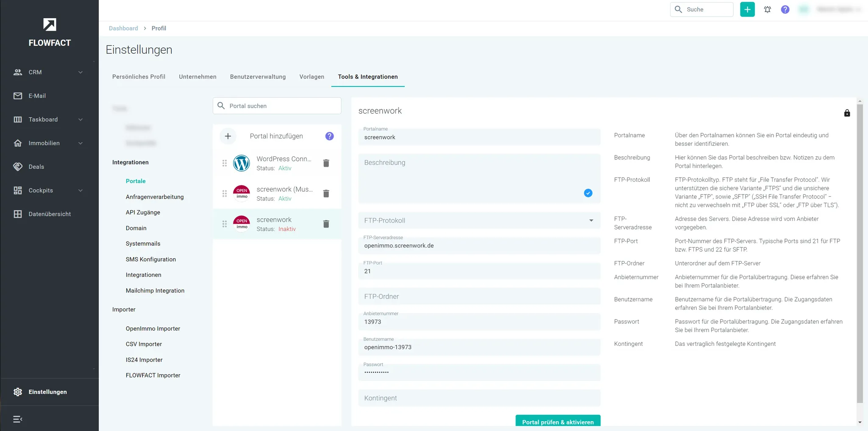This screenshot has width=868, height=431.
Task: Open the help question mark in header
Action: 785,9
